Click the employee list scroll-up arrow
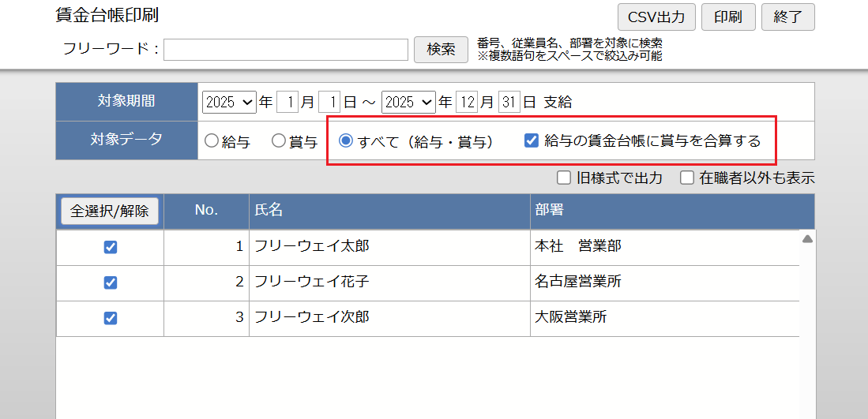 tap(807, 238)
